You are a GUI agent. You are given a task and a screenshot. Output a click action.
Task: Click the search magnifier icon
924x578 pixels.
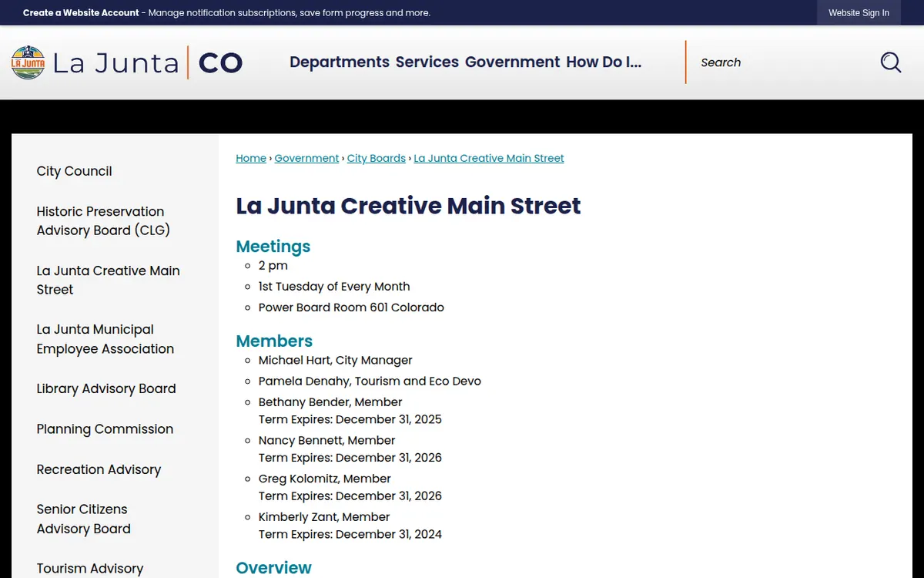pos(891,62)
